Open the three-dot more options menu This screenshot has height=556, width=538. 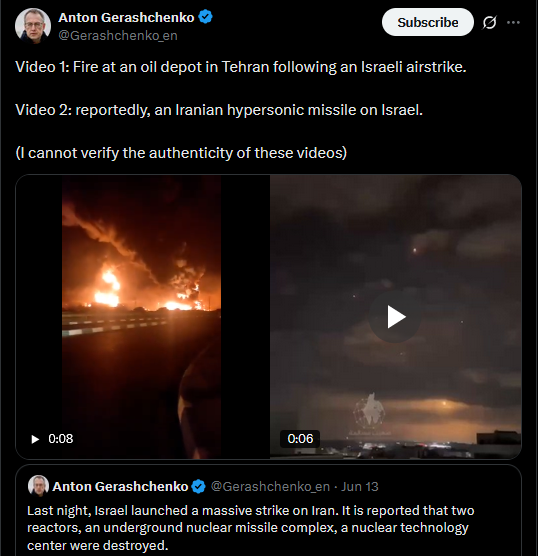[513, 22]
